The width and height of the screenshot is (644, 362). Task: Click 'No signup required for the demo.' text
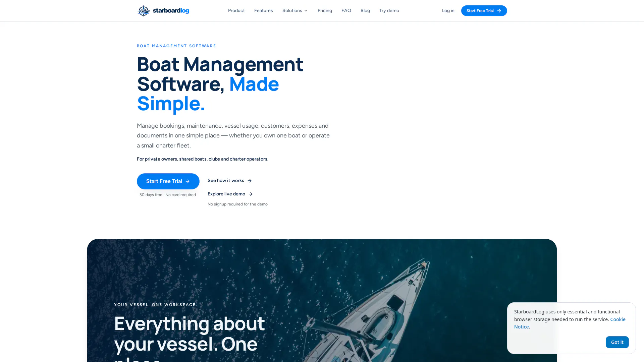[238, 204]
